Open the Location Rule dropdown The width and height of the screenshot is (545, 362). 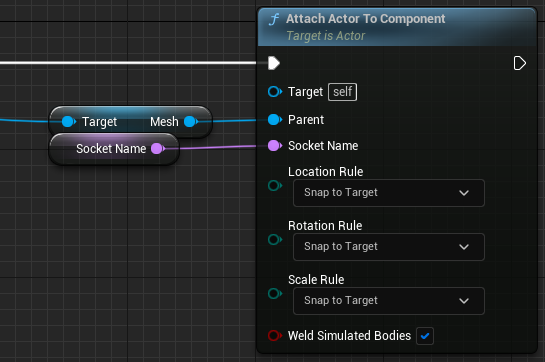coord(389,193)
